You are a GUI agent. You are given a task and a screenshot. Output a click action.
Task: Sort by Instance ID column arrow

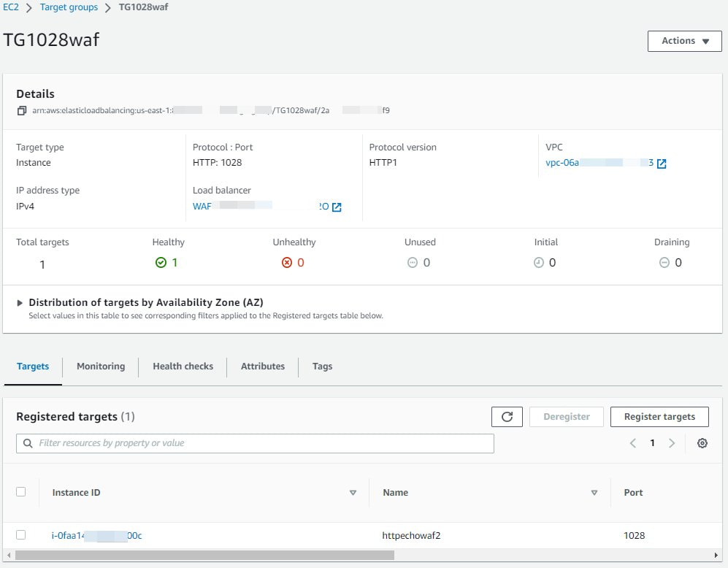pyautogui.click(x=353, y=493)
